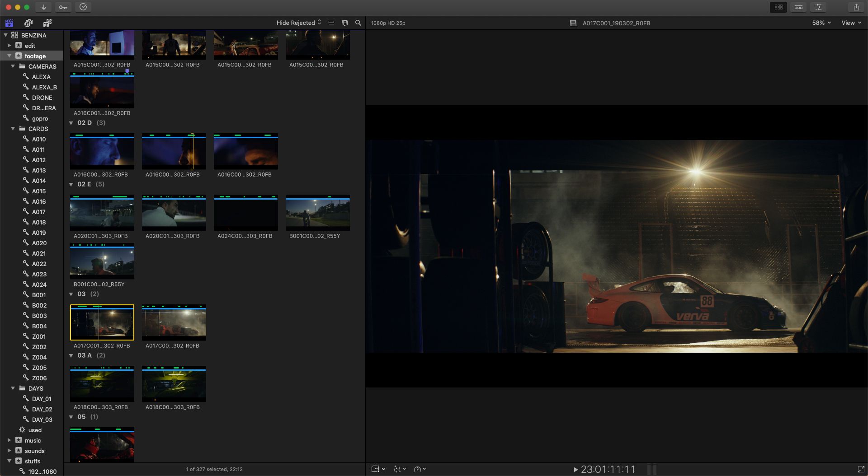Click the 23:01:11:11 timecode display
868x476 pixels.
coord(608,470)
